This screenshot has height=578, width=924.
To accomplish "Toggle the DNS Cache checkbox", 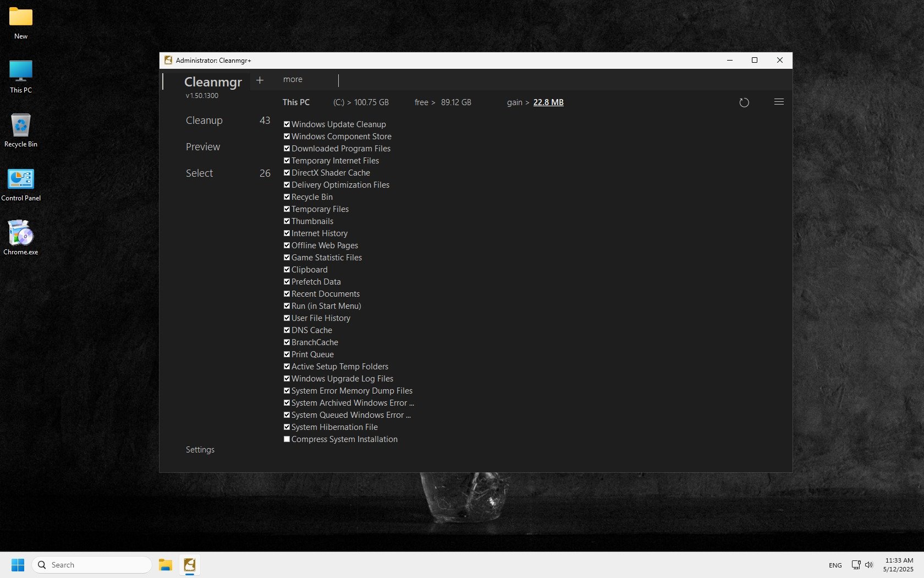I will (287, 330).
